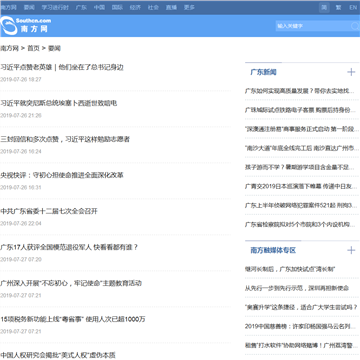Open 直播 in top navigation

pos(171,7)
